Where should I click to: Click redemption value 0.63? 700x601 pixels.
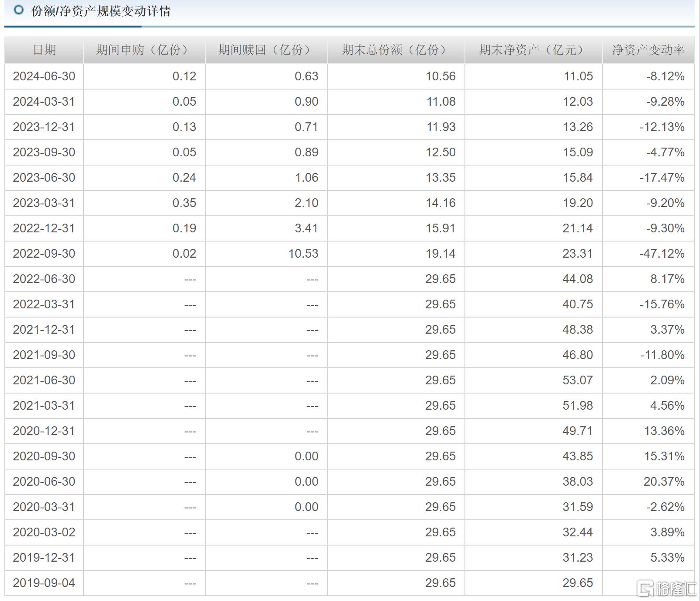(306, 76)
